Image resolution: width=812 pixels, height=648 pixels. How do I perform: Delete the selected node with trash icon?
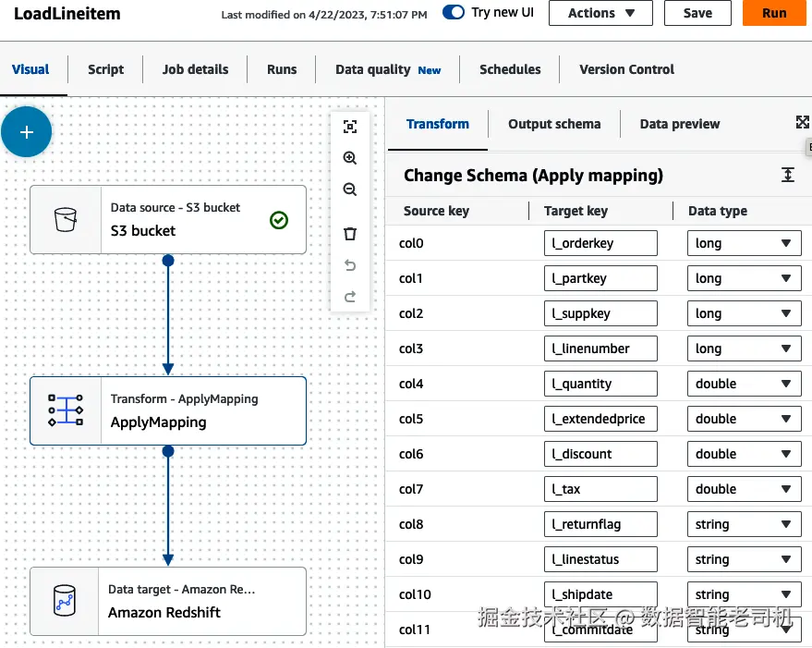350,234
